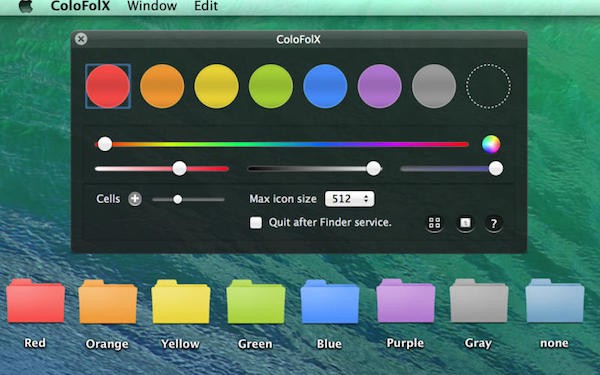Select the red color circle
600x375 pixels.
pos(108,86)
